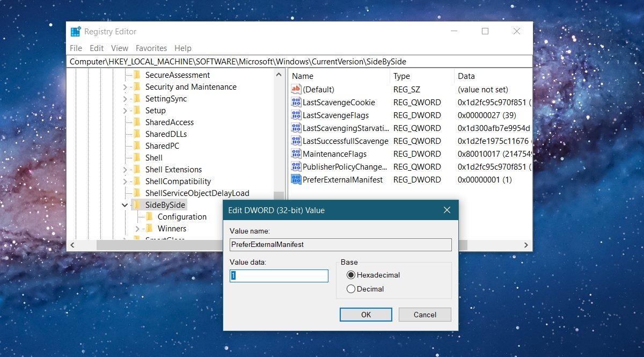Click the folder icon beside the Shell key
Image resolution: width=644 pixels, height=357 pixels.
point(136,158)
